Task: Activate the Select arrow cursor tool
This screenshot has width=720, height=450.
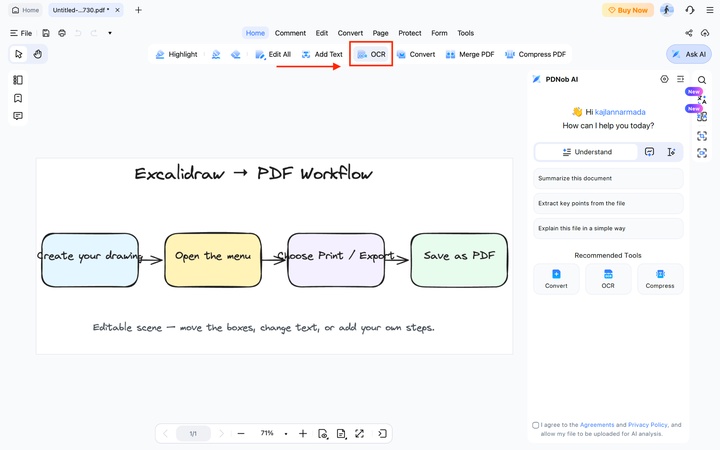Action: point(18,54)
